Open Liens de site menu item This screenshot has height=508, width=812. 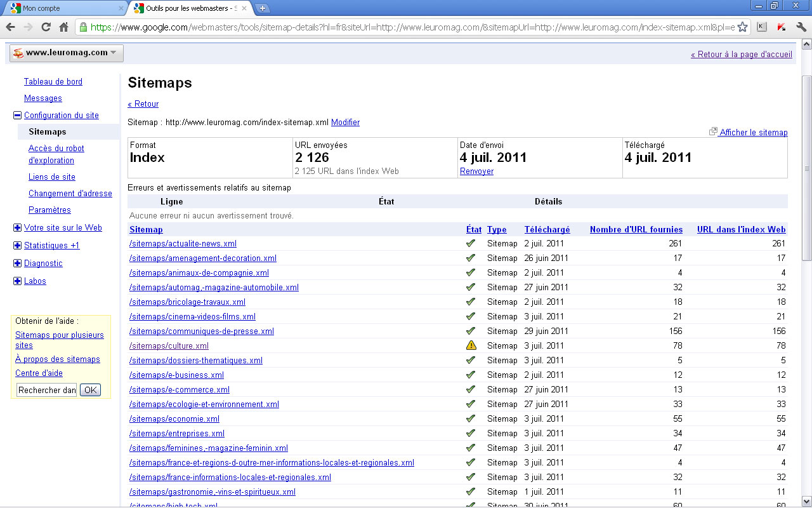52,177
